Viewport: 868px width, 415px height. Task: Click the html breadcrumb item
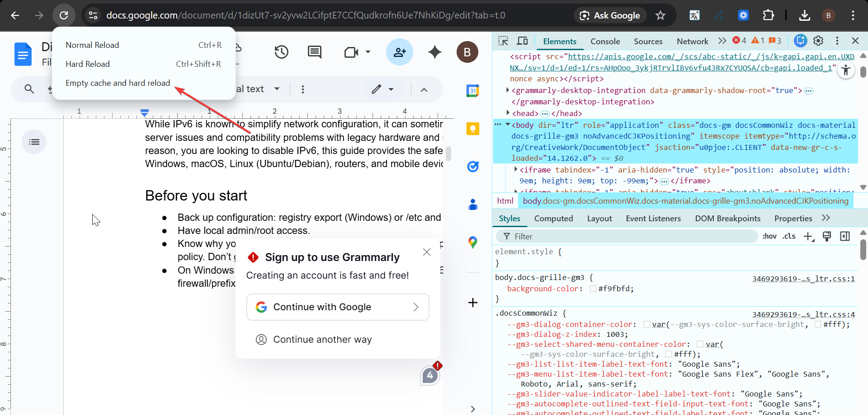pos(505,201)
